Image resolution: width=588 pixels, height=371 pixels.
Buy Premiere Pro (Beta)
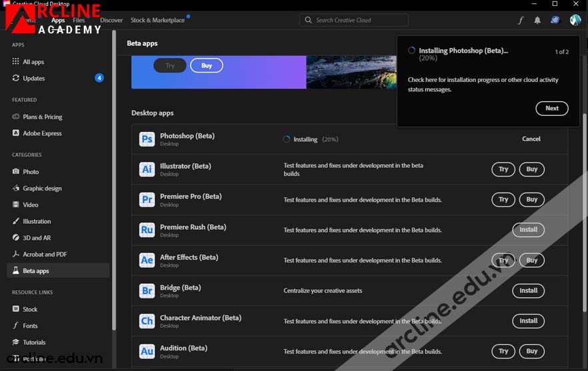click(531, 199)
